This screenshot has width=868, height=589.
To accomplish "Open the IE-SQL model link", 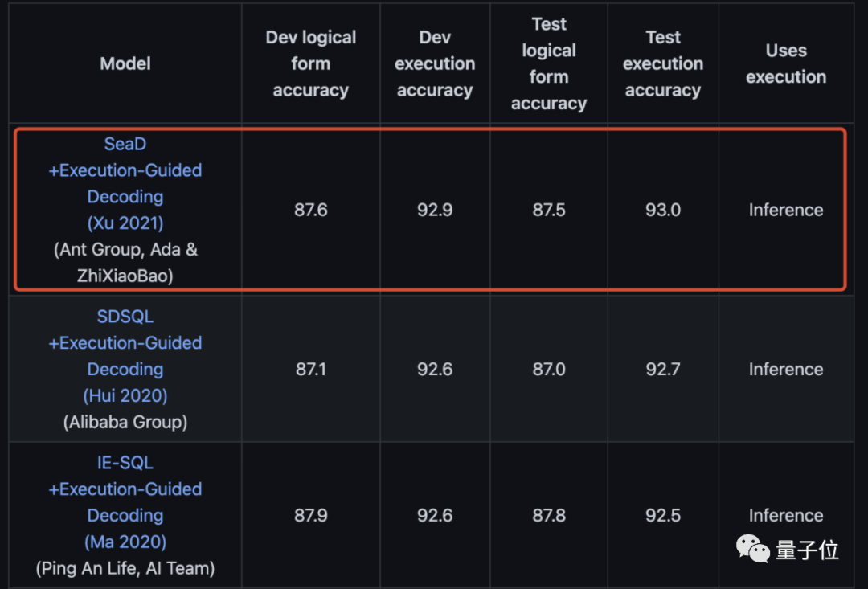I will pyautogui.click(x=125, y=463).
